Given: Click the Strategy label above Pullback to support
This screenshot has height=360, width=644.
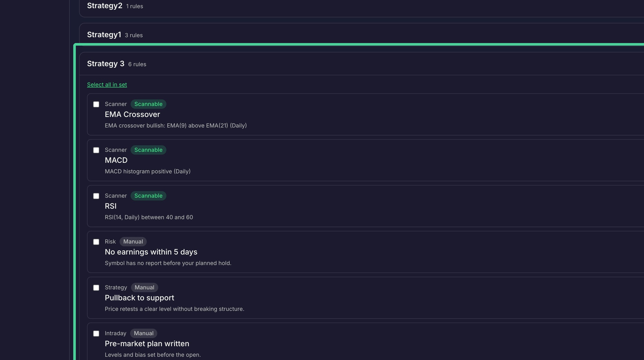Looking at the screenshot, I should pos(116,287).
